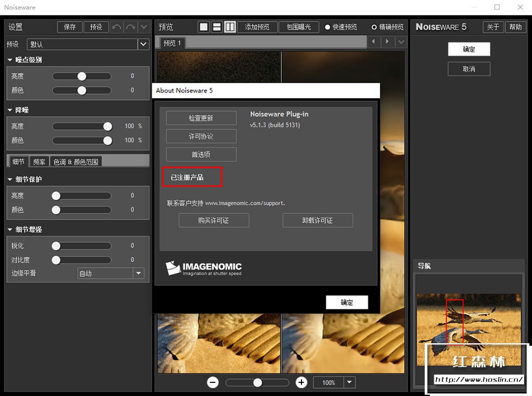The height and width of the screenshot is (396, 532).
Task: Enable 快速预览 fast preview radio
Action: point(328,27)
